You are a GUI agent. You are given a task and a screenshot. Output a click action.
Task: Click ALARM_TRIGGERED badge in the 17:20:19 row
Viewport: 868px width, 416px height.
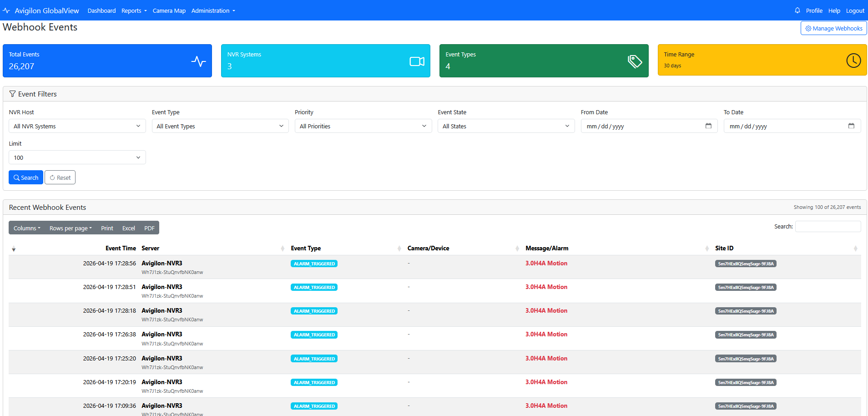click(314, 382)
